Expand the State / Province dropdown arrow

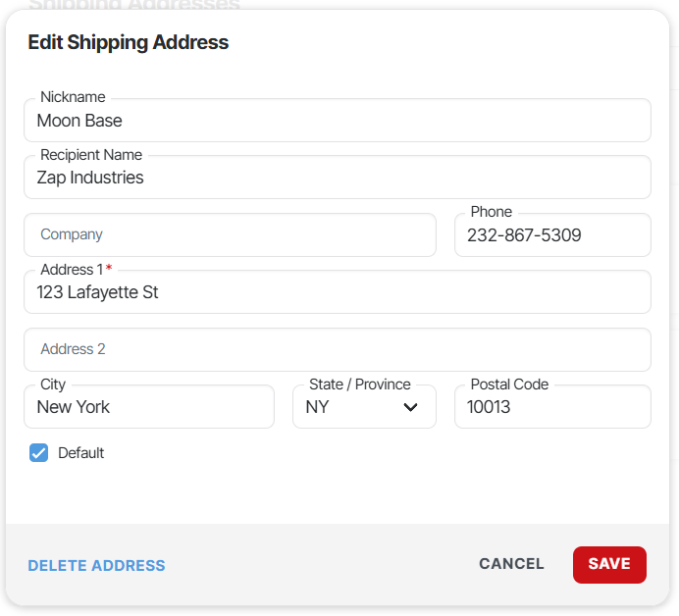411,407
